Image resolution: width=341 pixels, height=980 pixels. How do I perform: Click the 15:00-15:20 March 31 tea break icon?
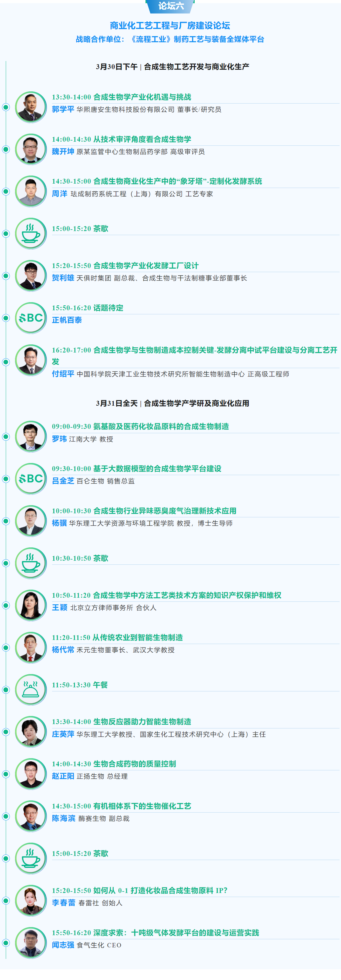[31, 858]
